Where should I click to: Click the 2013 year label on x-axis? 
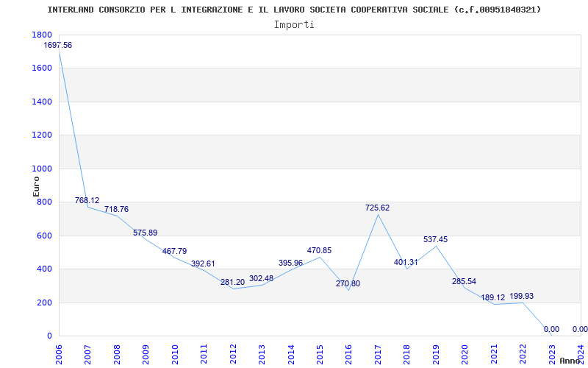pyautogui.click(x=262, y=354)
